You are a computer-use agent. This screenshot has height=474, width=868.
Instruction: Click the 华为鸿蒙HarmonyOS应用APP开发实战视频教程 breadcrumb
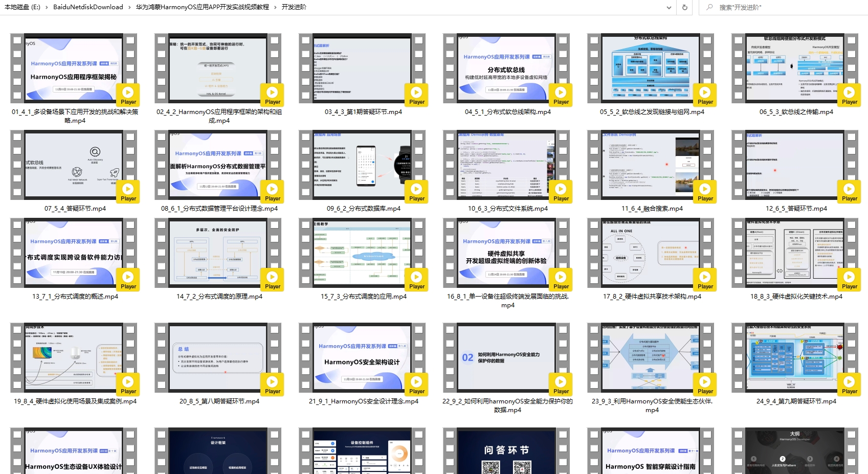(x=202, y=7)
